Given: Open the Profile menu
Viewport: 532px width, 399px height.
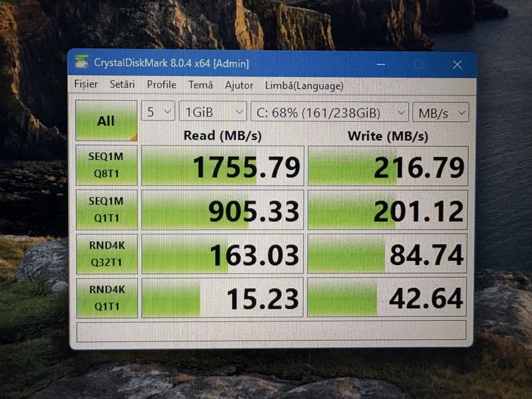Looking at the screenshot, I should coord(161,84).
